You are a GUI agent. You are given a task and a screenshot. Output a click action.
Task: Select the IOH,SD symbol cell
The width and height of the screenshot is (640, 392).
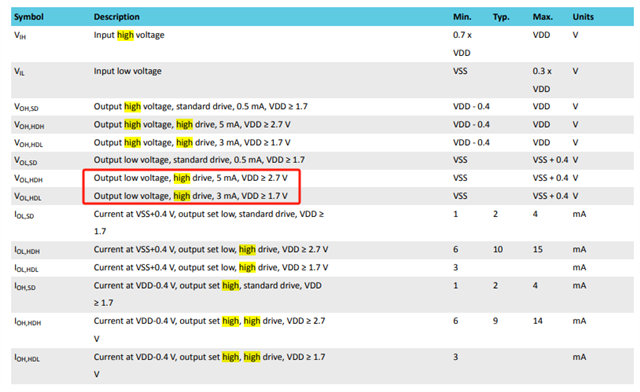pos(25,286)
